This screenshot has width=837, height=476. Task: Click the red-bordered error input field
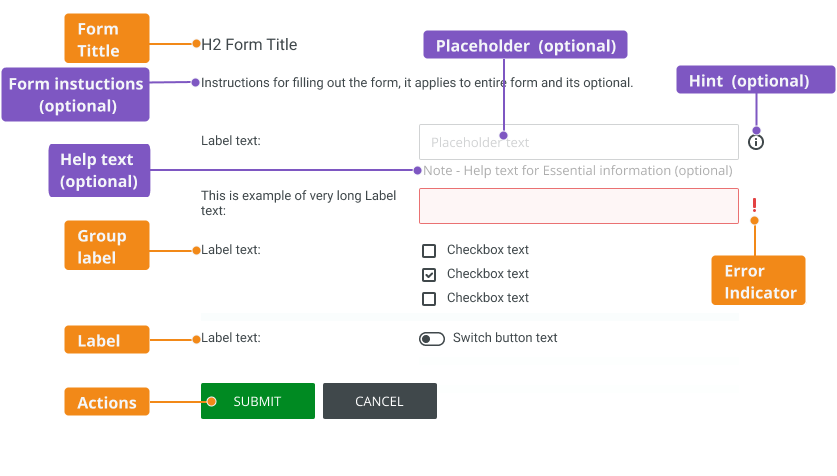[x=579, y=206]
